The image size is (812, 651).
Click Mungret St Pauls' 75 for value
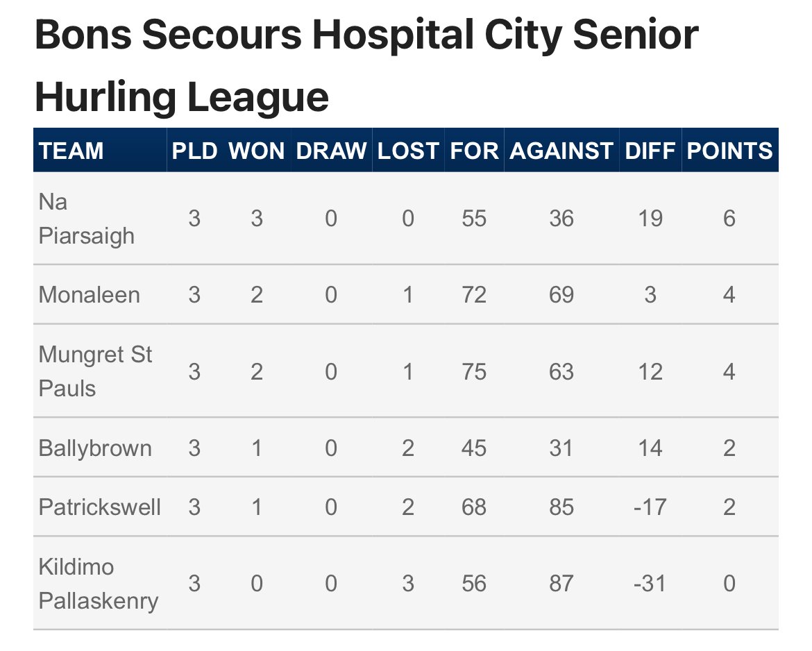pos(474,372)
